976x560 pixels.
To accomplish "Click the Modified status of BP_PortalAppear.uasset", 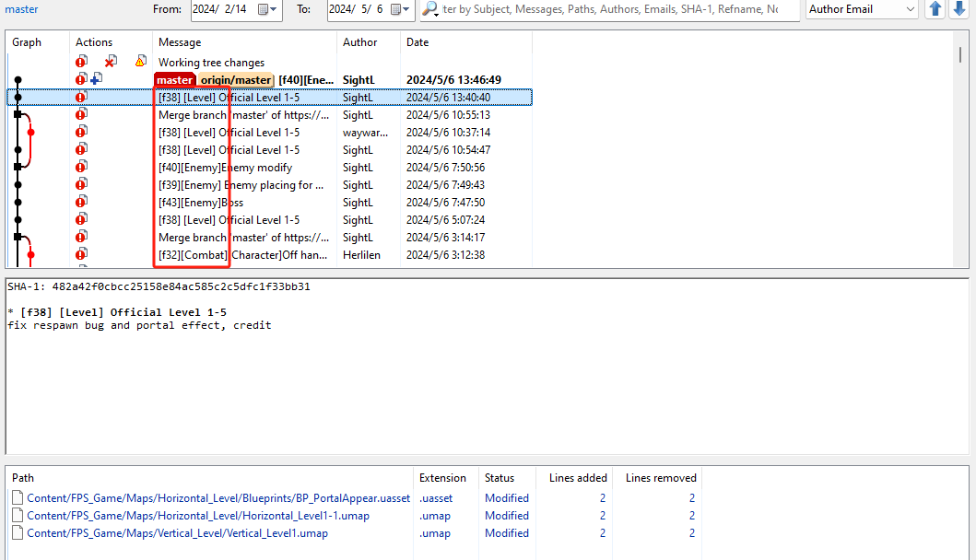I will point(507,497).
